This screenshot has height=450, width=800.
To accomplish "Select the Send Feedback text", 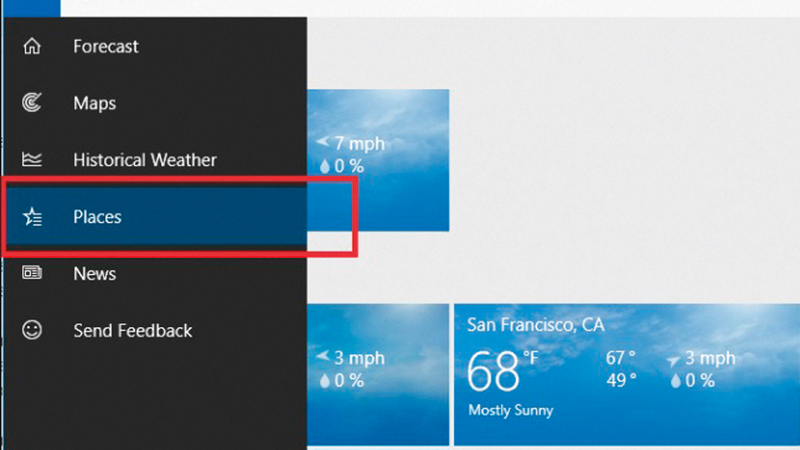I will tap(132, 330).
